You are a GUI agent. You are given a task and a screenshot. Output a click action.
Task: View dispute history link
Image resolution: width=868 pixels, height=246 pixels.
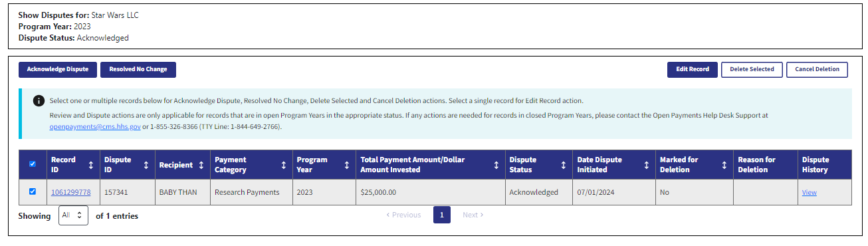point(809,193)
